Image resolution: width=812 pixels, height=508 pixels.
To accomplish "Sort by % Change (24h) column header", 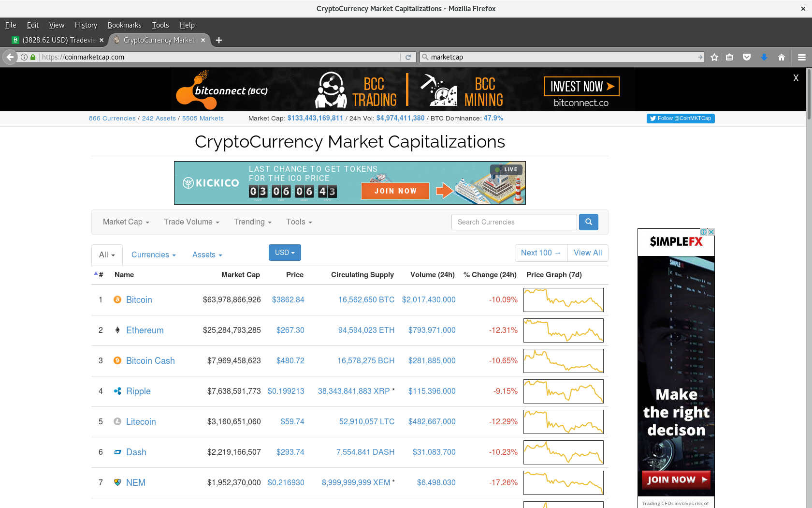I will coord(490,275).
